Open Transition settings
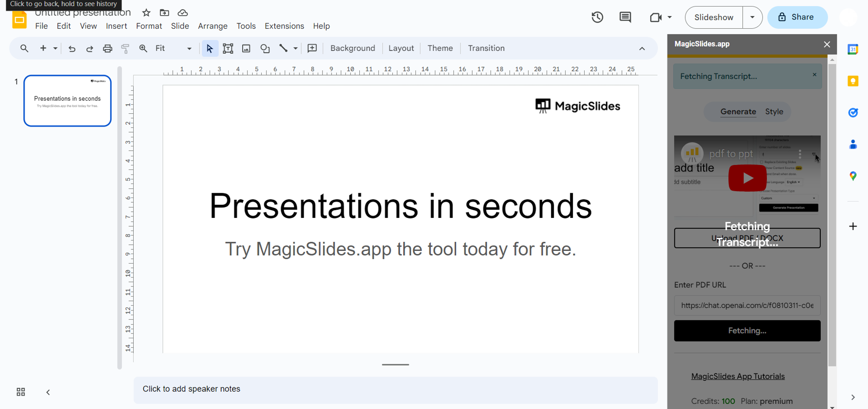 (x=486, y=48)
